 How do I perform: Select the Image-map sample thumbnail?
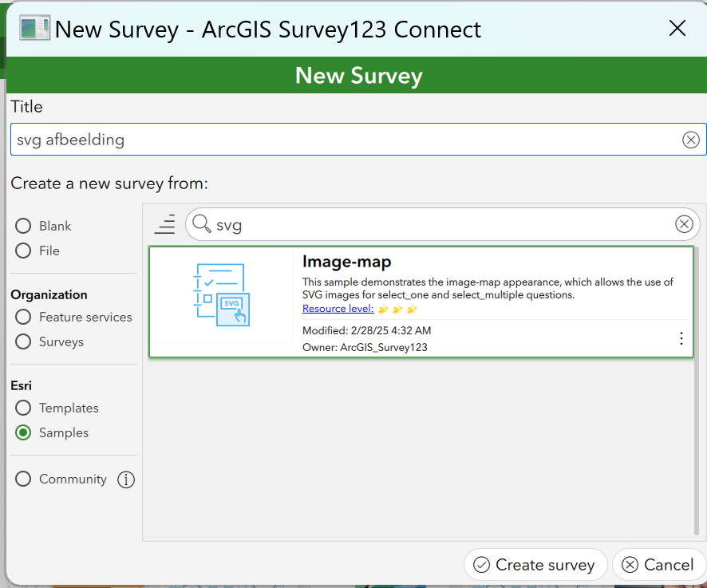221,295
